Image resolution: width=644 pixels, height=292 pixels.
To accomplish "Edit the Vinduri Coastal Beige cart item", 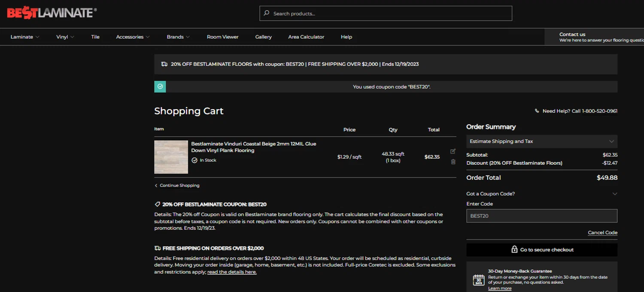I will point(453,151).
